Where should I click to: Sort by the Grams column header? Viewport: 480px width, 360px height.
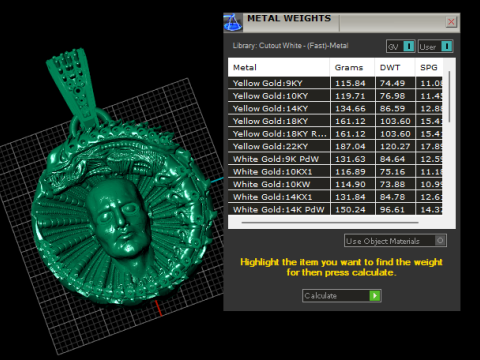pos(352,68)
